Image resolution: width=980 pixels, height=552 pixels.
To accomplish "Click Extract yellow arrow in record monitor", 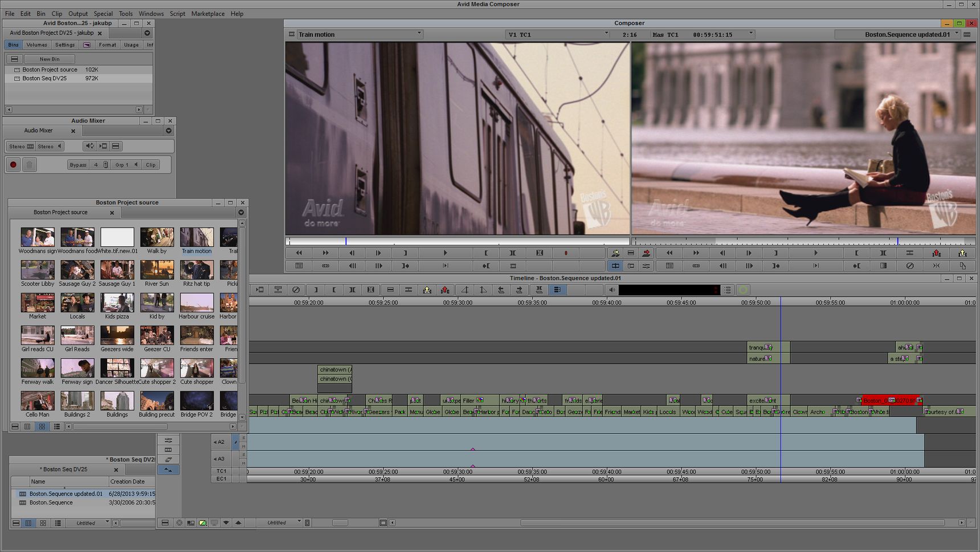I will 963,253.
